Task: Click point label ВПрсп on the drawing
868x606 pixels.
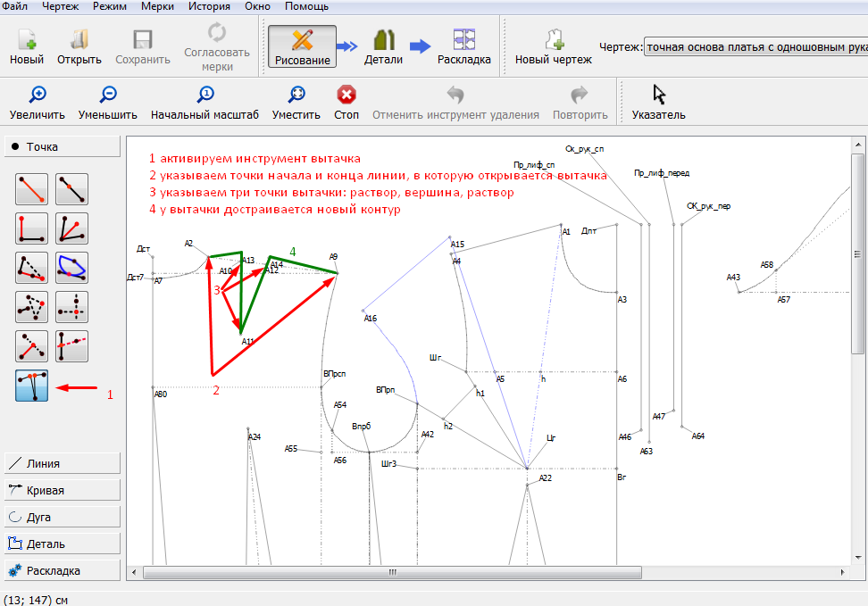Action: 334,374
